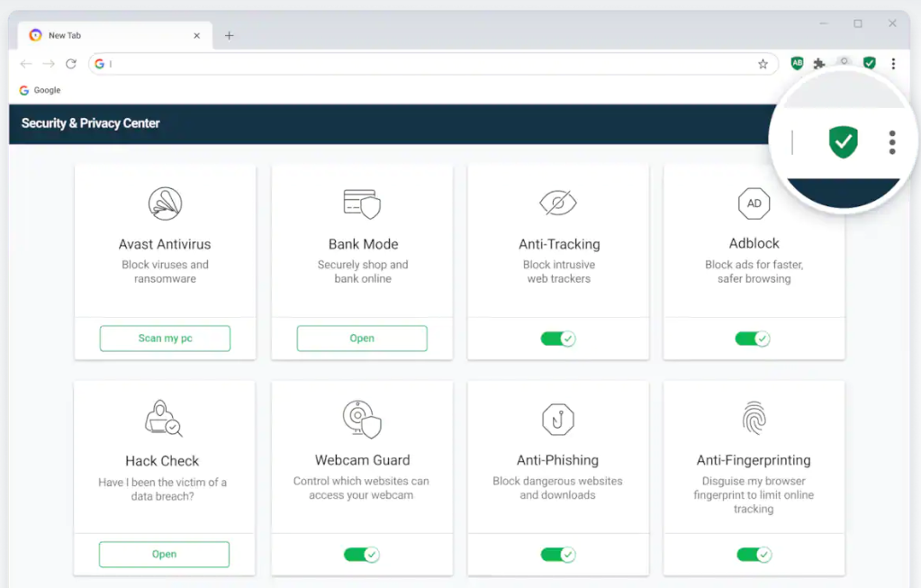The height and width of the screenshot is (588, 921).
Task: Click the Avast Antivirus card icon
Action: click(165, 204)
